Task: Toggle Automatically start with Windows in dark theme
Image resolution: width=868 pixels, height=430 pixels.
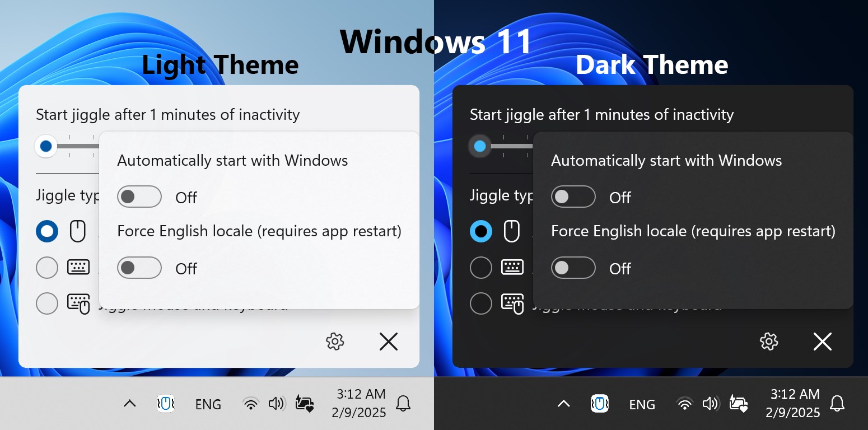Action: click(573, 197)
